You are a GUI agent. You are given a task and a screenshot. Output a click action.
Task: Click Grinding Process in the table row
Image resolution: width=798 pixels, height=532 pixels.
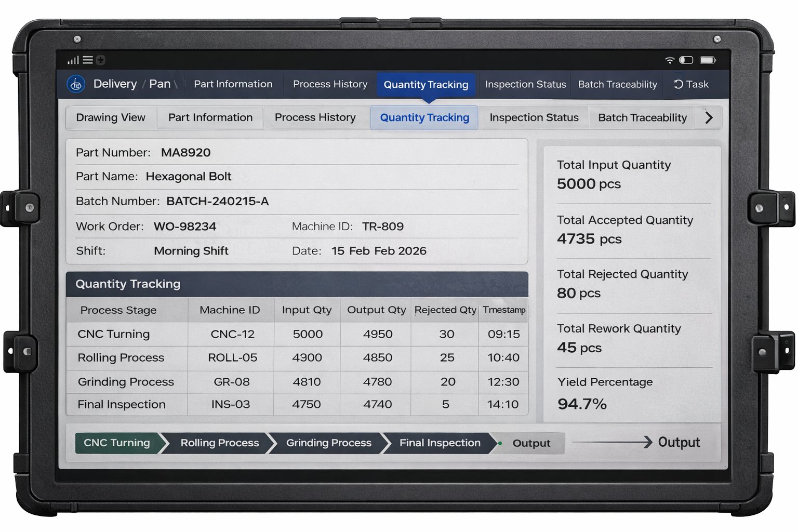126,382
